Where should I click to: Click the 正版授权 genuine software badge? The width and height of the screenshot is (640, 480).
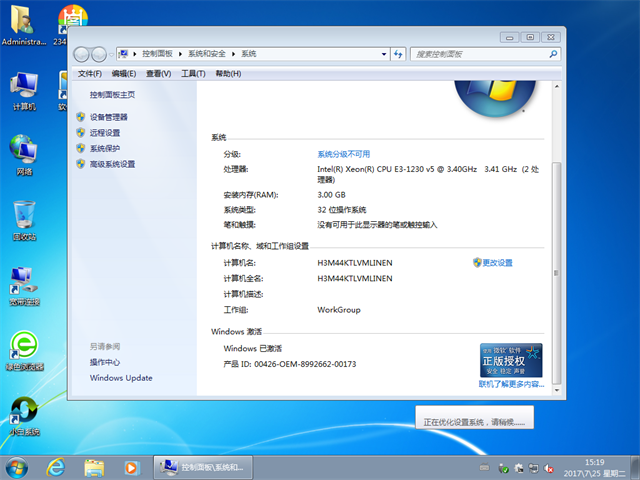(511, 360)
